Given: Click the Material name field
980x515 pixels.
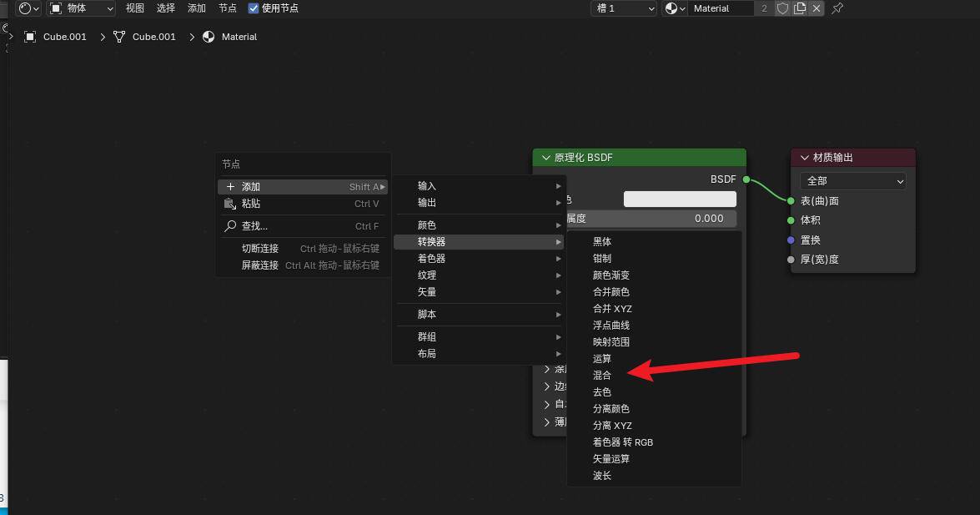Looking at the screenshot, I should pos(721,8).
